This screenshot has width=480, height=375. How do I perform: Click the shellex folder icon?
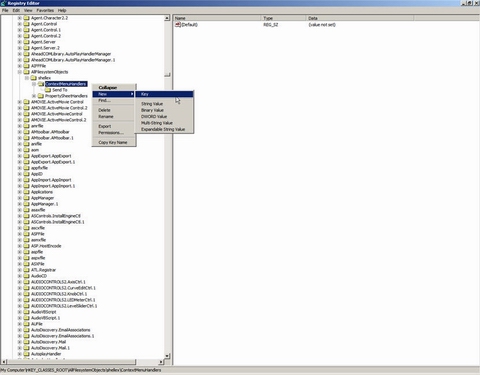coord(34,78)
